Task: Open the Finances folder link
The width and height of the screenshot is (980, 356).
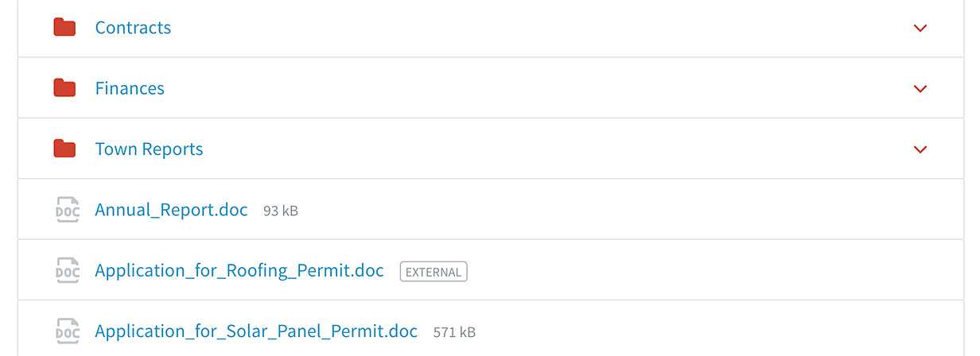Action: pos(130,88)
